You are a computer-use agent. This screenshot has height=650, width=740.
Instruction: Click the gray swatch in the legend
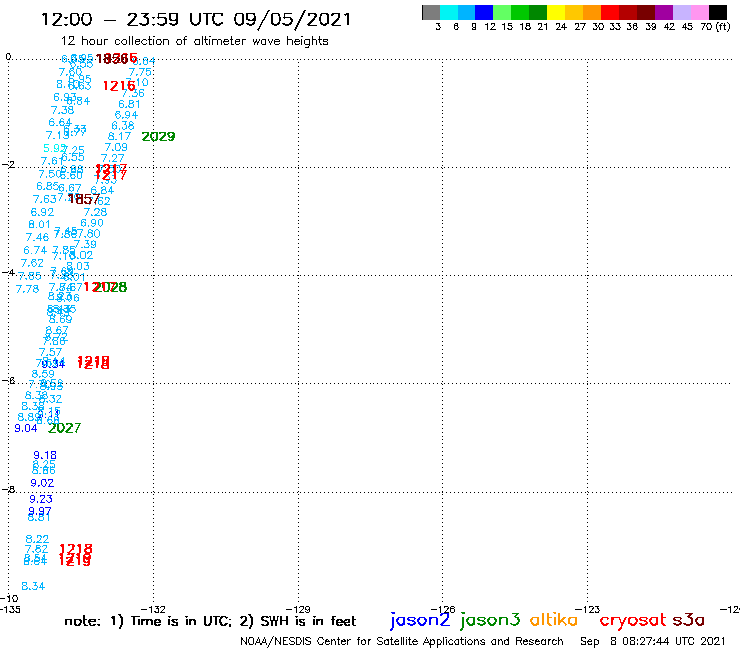pos(431,12)
